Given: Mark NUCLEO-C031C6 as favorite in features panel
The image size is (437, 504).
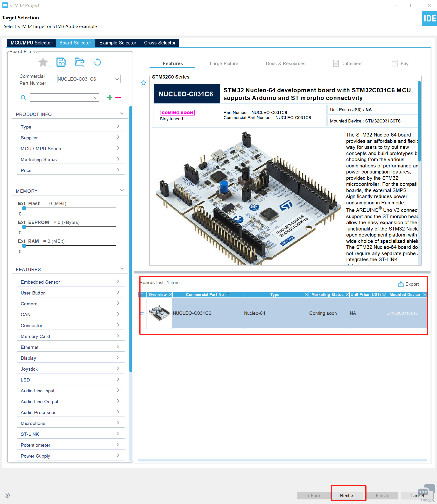Looking at the screenshot, I should point(143,83).
